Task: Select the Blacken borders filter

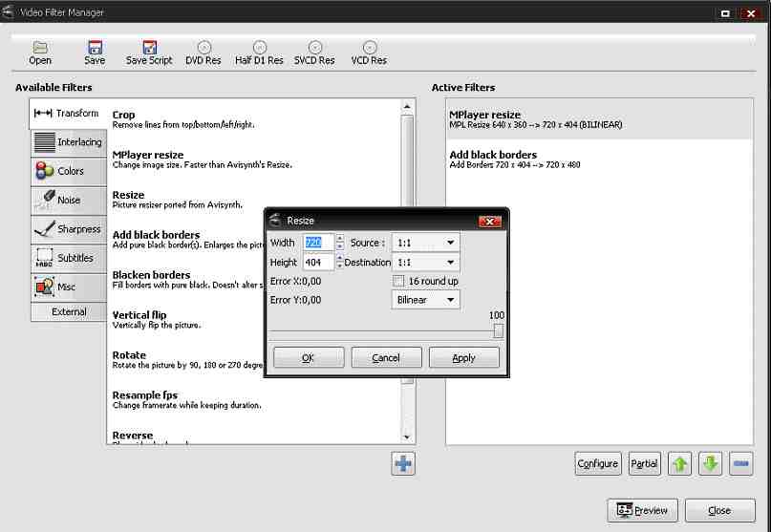Action: [x=187, y=280]
